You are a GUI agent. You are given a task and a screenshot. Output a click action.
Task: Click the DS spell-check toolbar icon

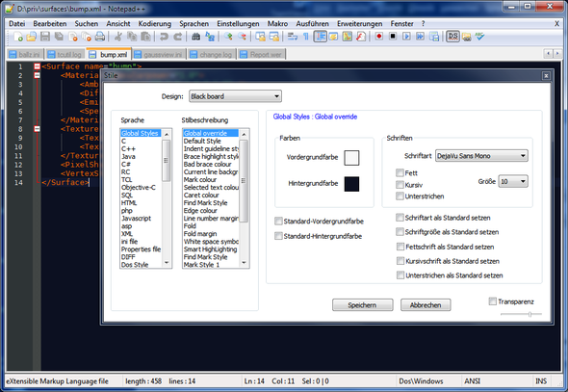pyautogui.click(x=452, y=37)
